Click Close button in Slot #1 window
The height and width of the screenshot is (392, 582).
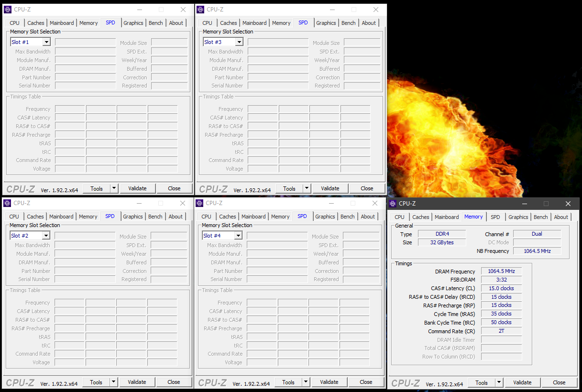tap(174, 188)
